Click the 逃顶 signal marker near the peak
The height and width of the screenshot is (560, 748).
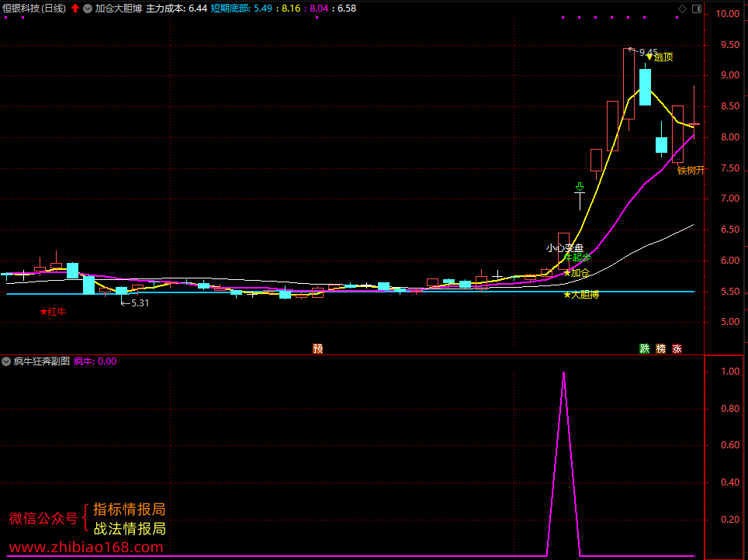click(x=660, y=57)
